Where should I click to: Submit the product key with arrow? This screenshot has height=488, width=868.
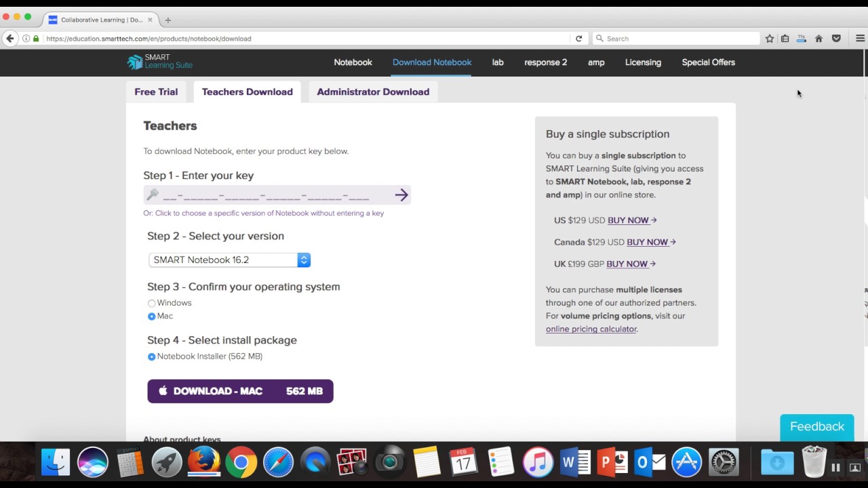pos(401,195)
